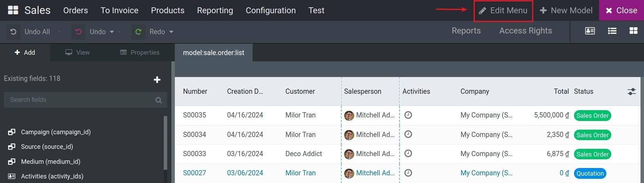The image size is (644, 183).
Task: Switch to the Properties tab
Action: click(140, 53)
